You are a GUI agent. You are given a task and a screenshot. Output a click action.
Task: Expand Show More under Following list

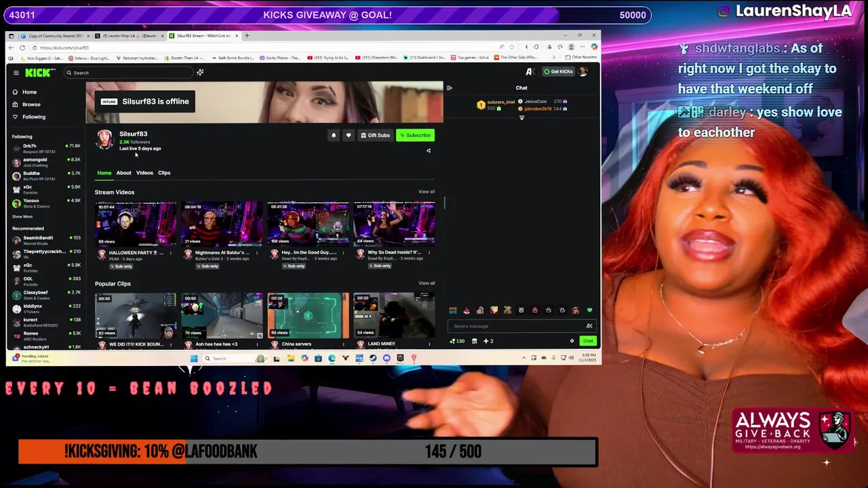pyautogui.click(x=22, y=217)
